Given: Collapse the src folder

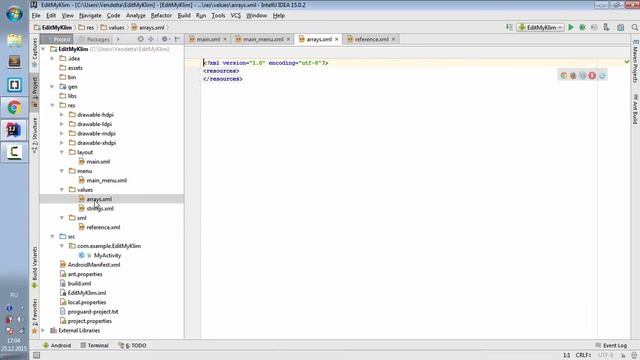Looking at the screenshot, I should click(52, 237).
